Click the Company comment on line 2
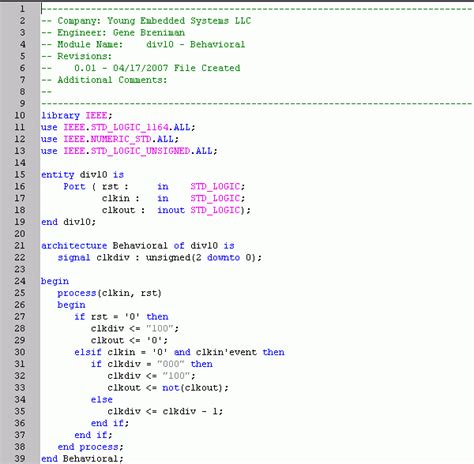 [146, 21]
